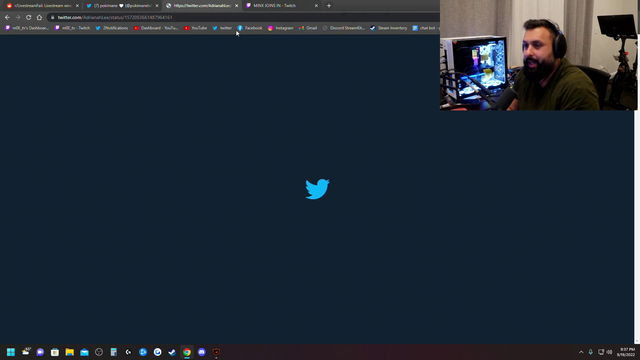Open the Instagram bookmark
The image size is (640, 360).
point(280,28)
